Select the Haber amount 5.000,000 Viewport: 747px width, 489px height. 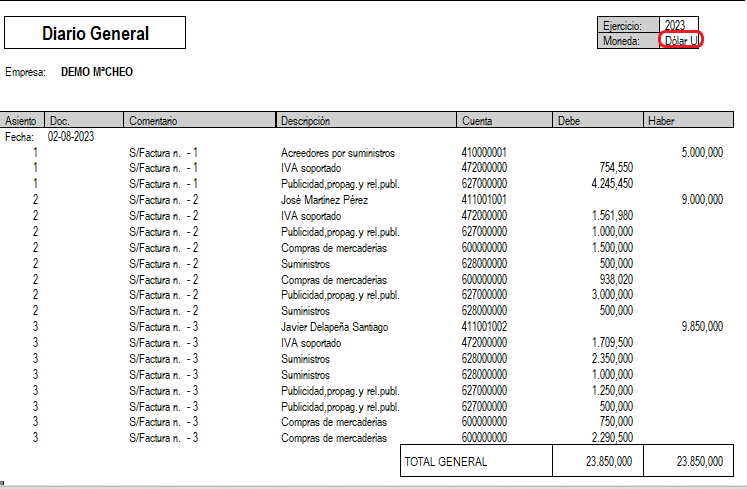[702, 153]
